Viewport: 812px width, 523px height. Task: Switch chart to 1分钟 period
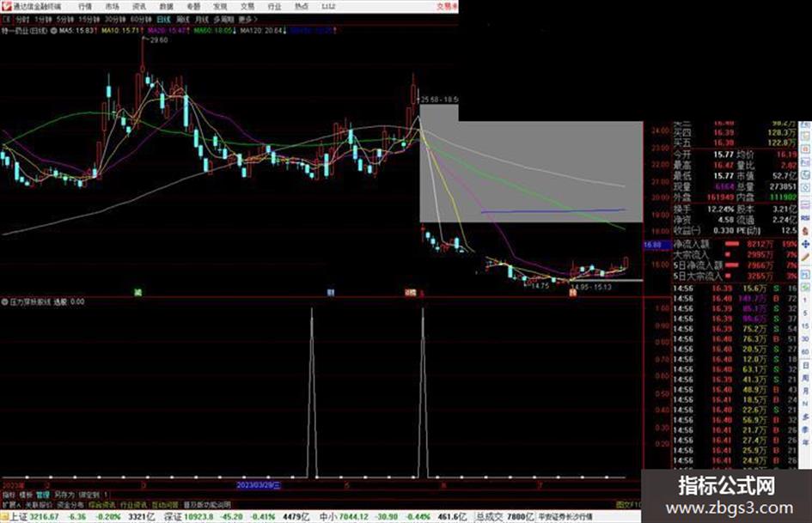click(42, 19)
